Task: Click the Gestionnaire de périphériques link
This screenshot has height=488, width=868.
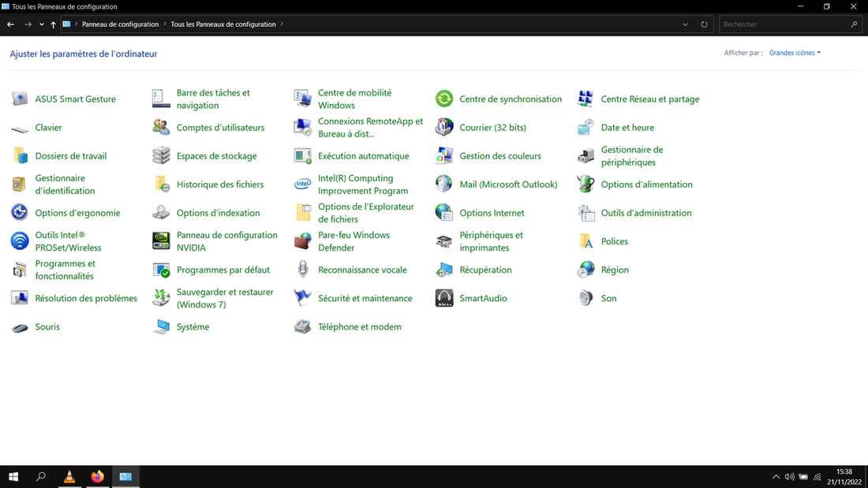Action: coord(632,156)
